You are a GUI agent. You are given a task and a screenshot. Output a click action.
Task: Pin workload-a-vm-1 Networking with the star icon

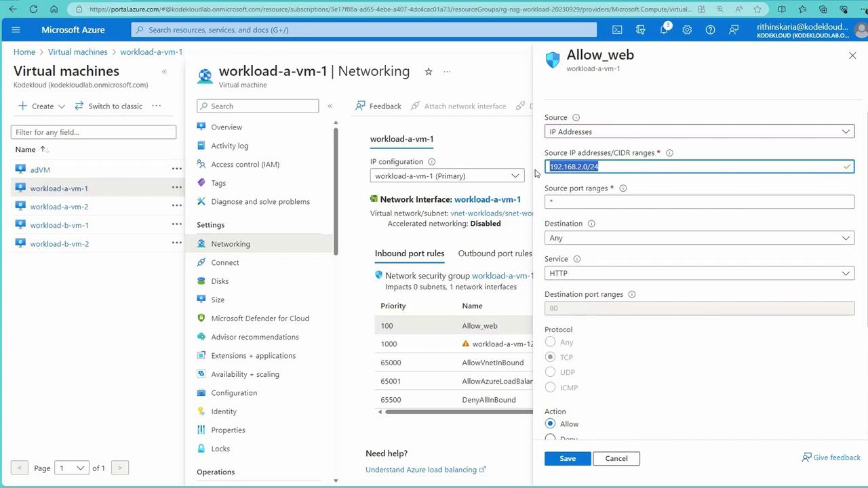[428, 71]
